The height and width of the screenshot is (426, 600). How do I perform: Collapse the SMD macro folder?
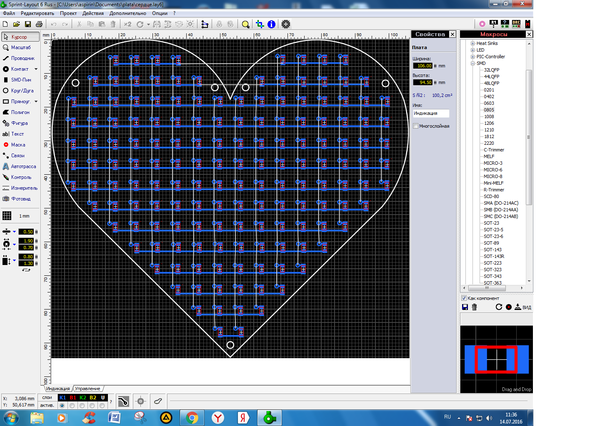(472, 63)
